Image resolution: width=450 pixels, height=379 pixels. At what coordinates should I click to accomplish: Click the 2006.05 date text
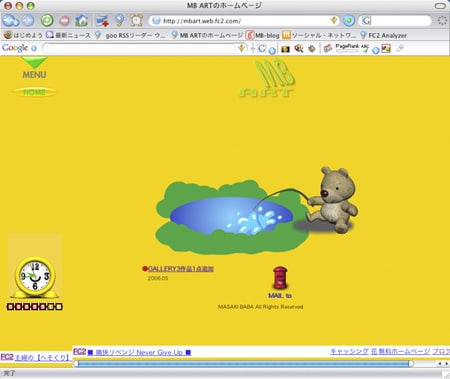point(158,278)
